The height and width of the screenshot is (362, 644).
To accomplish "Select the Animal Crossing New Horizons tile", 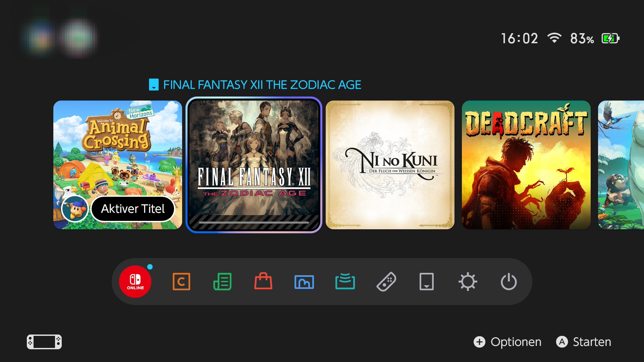I will click(x=117, y=151).
